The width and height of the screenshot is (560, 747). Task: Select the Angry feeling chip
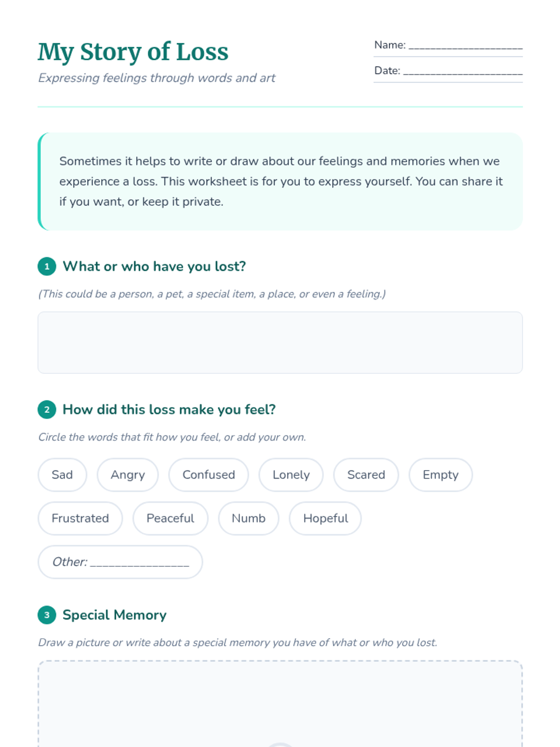coord(128,475)
